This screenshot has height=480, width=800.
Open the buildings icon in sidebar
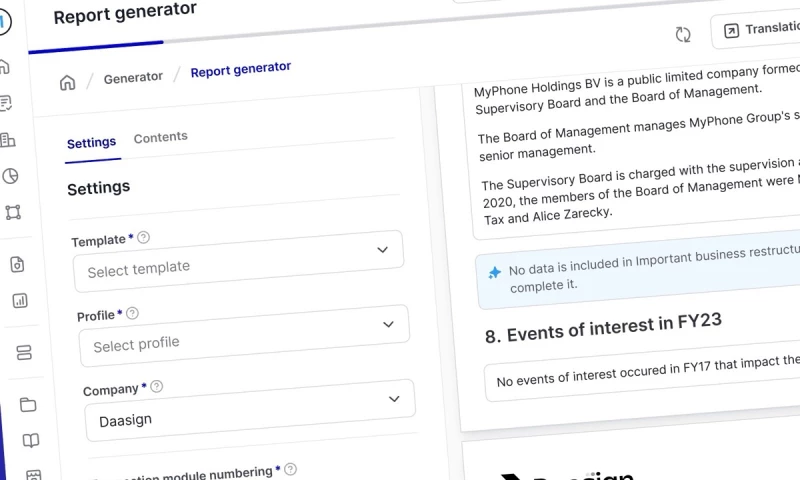tap(8, 140)
